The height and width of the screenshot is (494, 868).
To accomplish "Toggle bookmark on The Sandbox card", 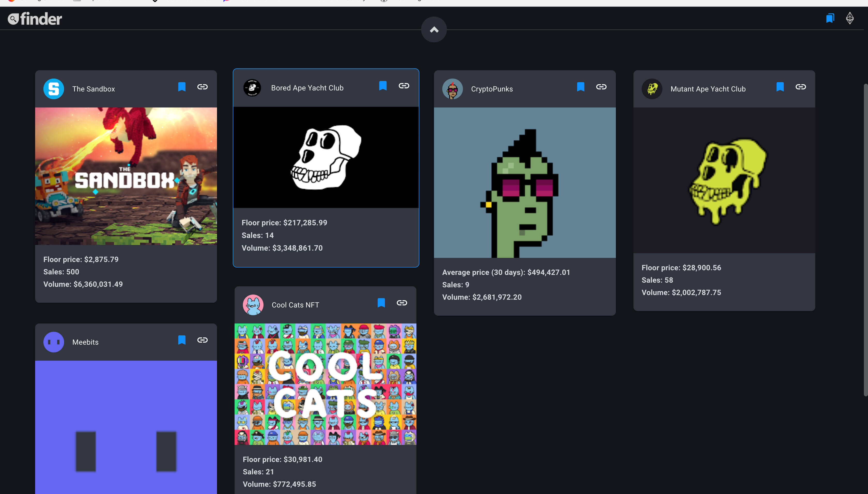I will 182,87.
